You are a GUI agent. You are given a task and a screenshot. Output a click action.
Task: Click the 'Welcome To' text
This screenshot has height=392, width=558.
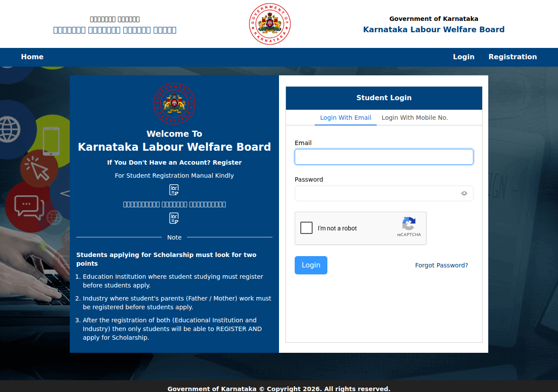(x=174, y=134)
